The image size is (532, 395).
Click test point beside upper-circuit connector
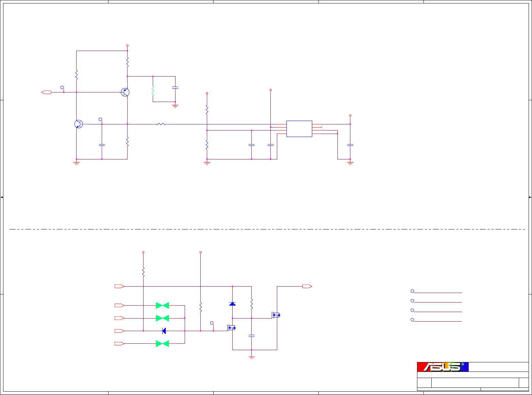pos(62,88)
